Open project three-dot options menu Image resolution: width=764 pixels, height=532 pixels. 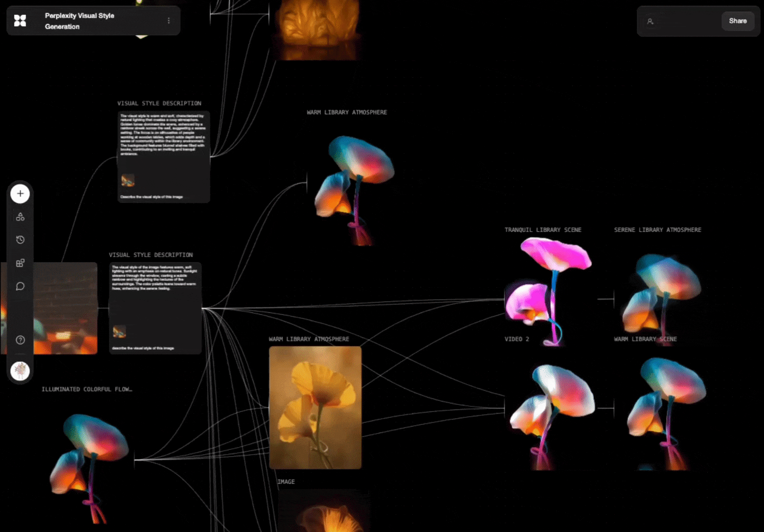169,21
